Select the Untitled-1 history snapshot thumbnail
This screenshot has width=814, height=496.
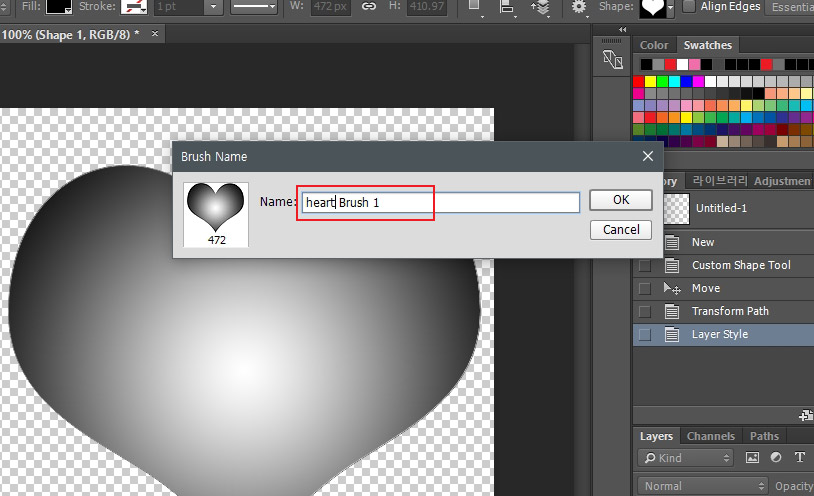tap(677, 208)
